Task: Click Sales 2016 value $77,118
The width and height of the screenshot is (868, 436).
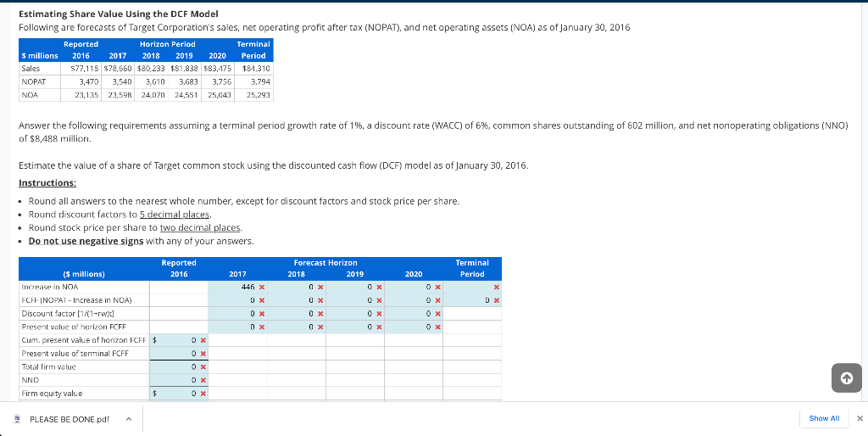Action: 85,69
